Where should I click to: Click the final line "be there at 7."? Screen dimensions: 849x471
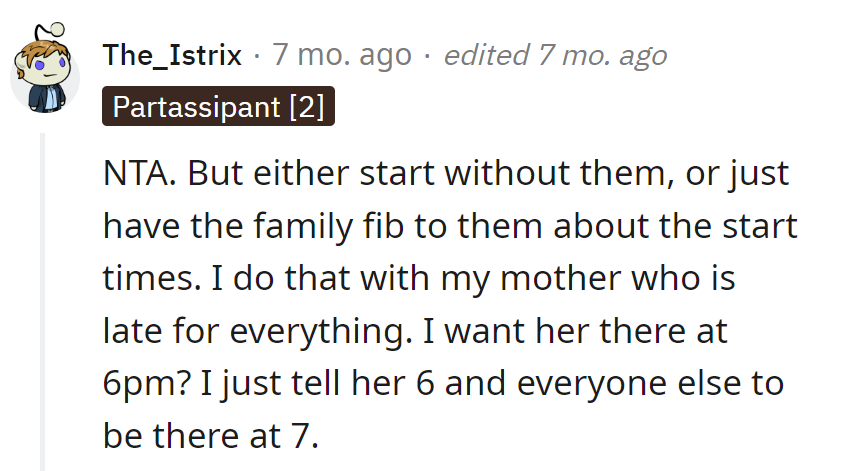209,435
